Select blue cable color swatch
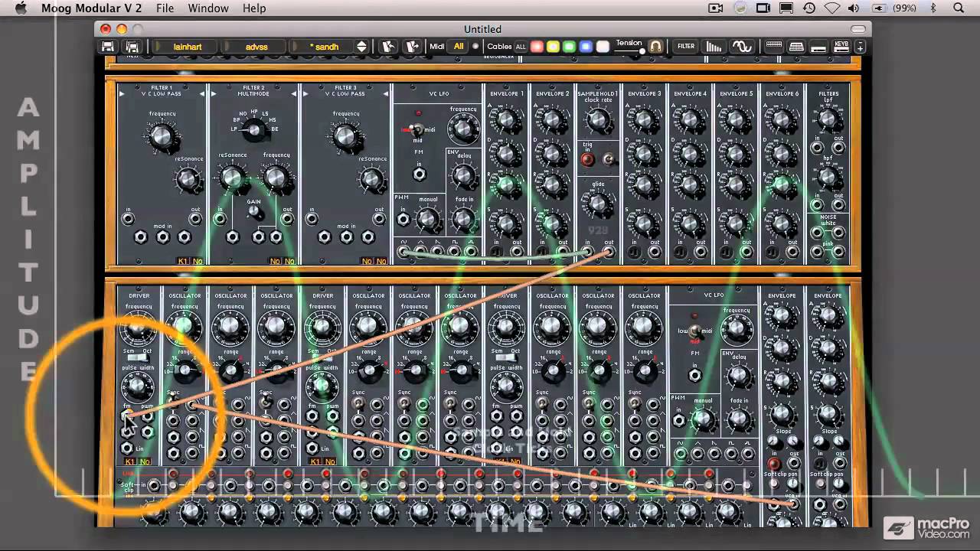980x551 pixels. pyautogui.click(x=586, y=47)
